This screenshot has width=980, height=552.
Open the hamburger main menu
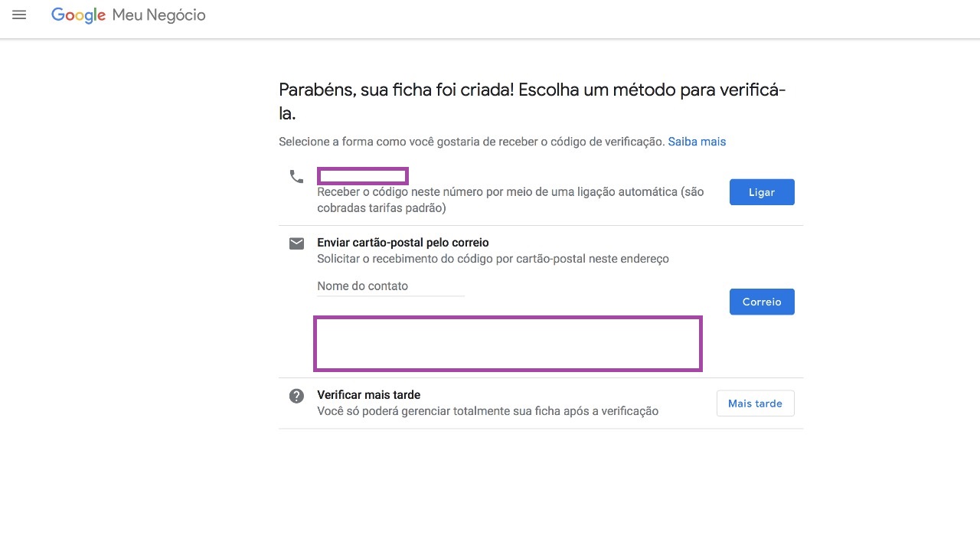coord(19,15)
